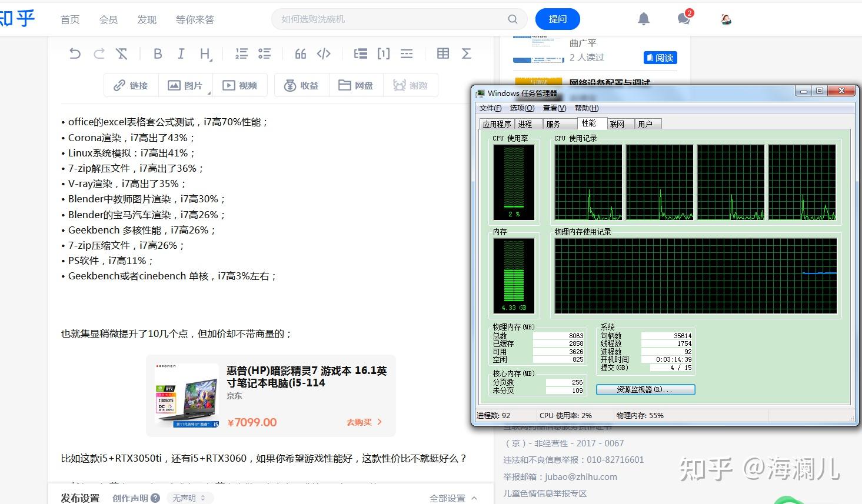Screen dimensions: 862x504
Task: Click the blue 提问 button
Action: tap(558, 19)
